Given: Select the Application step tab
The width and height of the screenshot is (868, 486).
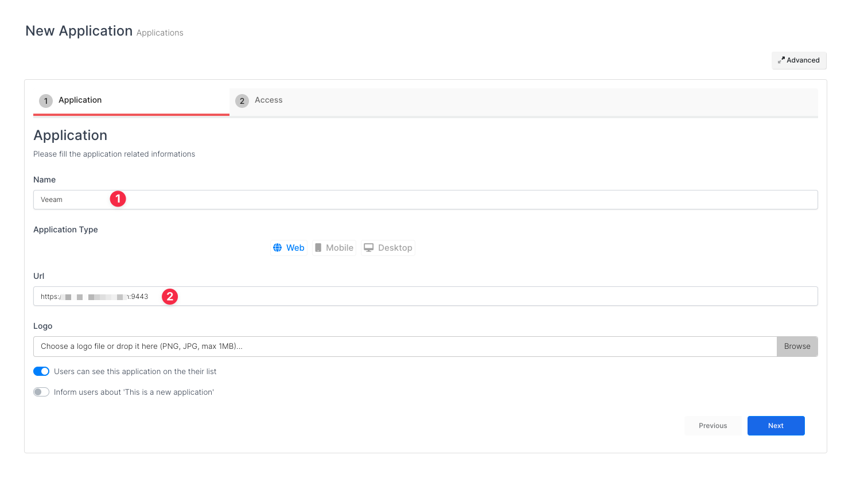Looking at the screenshot, I should pos(80,100).
